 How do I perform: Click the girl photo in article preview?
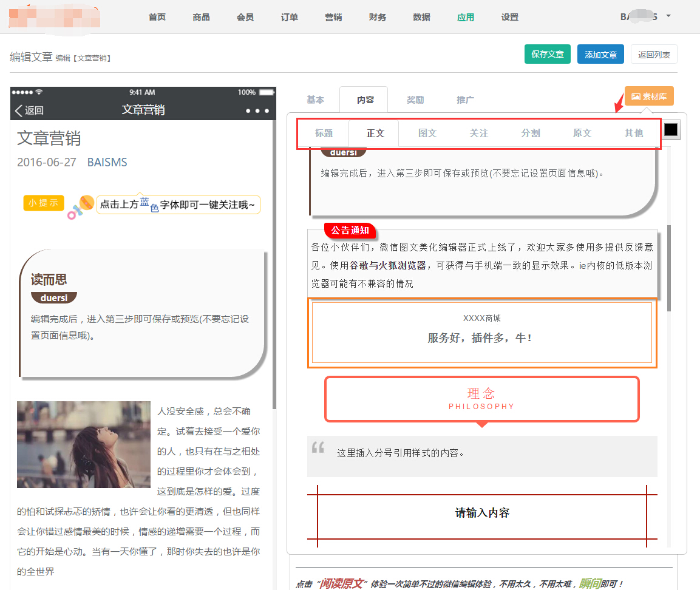83,444
